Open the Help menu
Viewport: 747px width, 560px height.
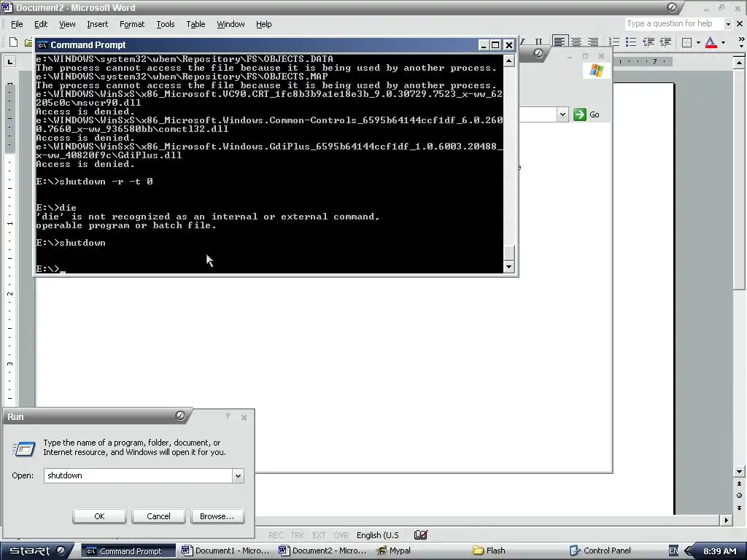coord(263,24)
